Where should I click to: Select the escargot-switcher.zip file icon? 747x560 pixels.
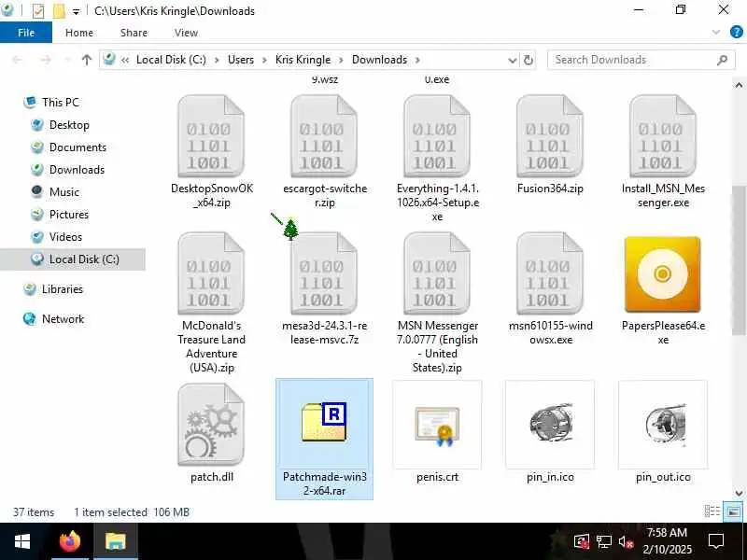[x=324, y=136]
